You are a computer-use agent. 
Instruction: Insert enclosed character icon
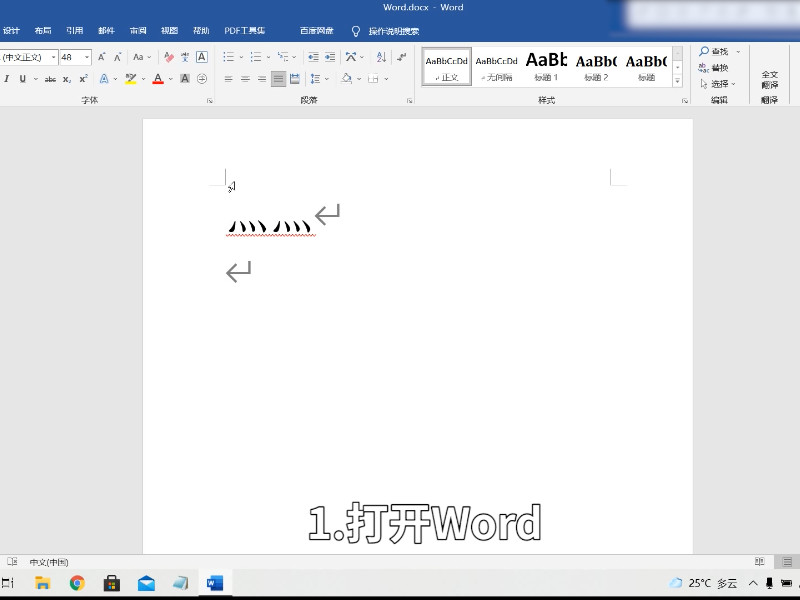[x=202, y=79]
